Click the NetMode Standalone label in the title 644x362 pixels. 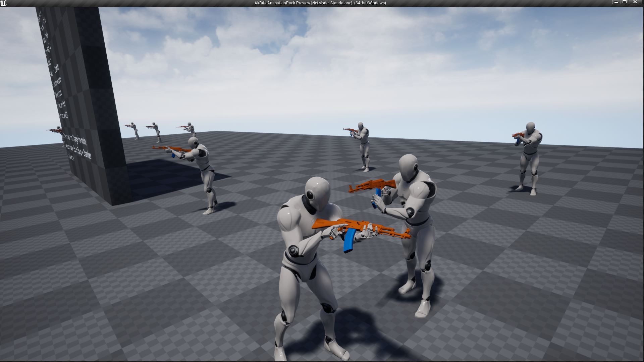click(x=330, y=3)
